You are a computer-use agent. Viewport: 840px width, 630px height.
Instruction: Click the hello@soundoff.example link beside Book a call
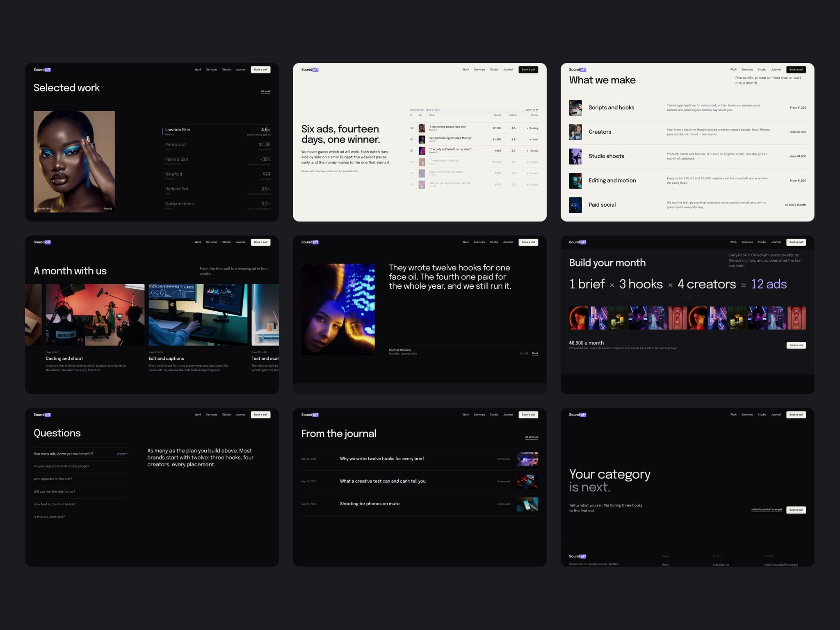coord(767,510)
